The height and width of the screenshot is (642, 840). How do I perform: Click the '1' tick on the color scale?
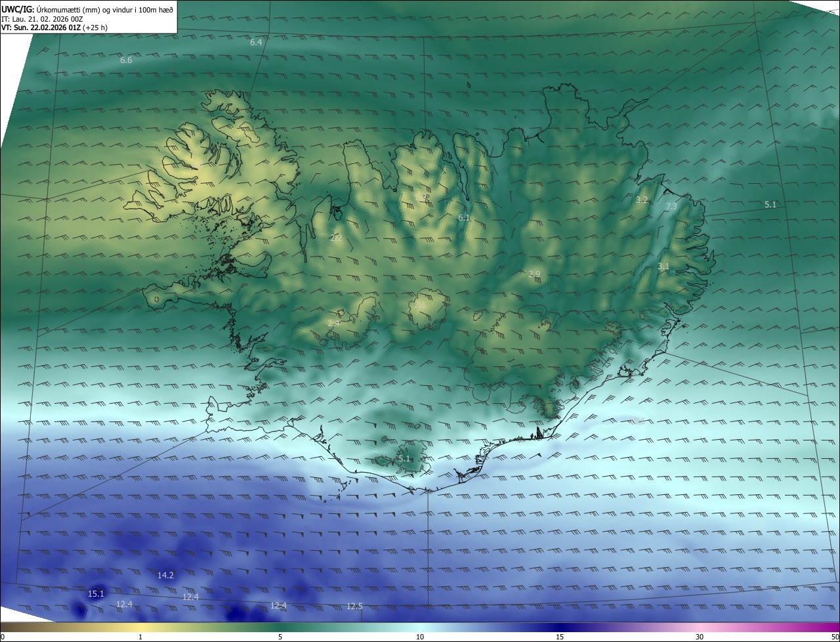(x=140, y=637)
